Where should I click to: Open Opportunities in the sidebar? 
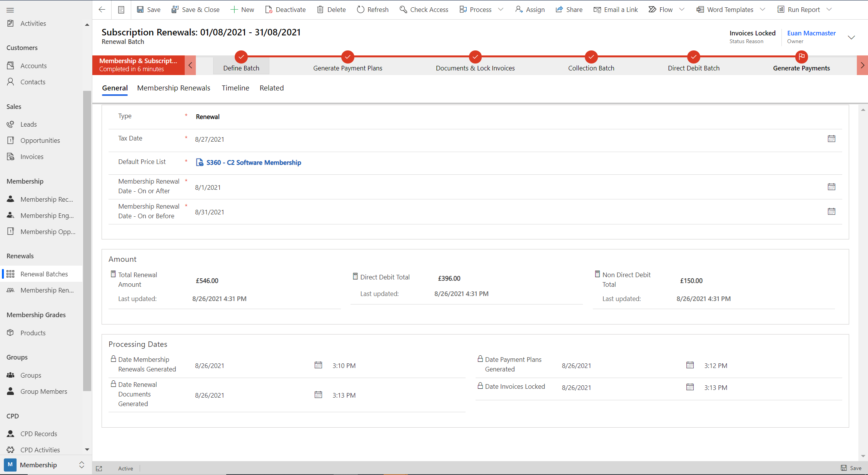(x=41, y=140)
